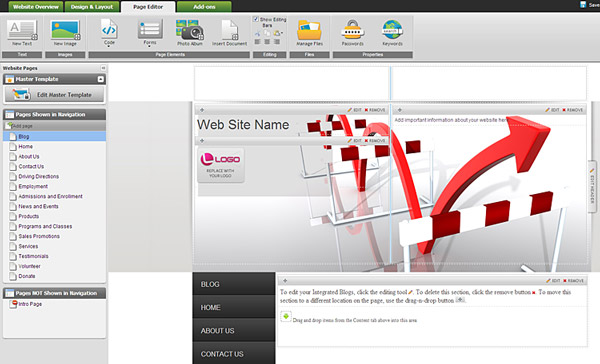Click the copy icon in Editing

tap(267, 33)
